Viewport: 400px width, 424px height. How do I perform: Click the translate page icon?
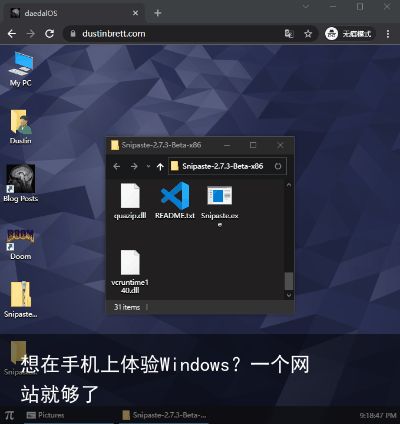289,34
